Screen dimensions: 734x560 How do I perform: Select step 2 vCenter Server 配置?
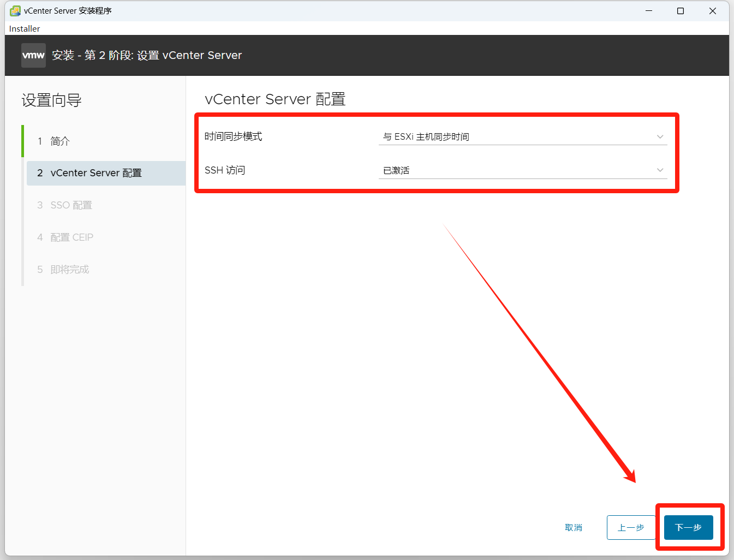pyautogui.click(x=96, y=173)
